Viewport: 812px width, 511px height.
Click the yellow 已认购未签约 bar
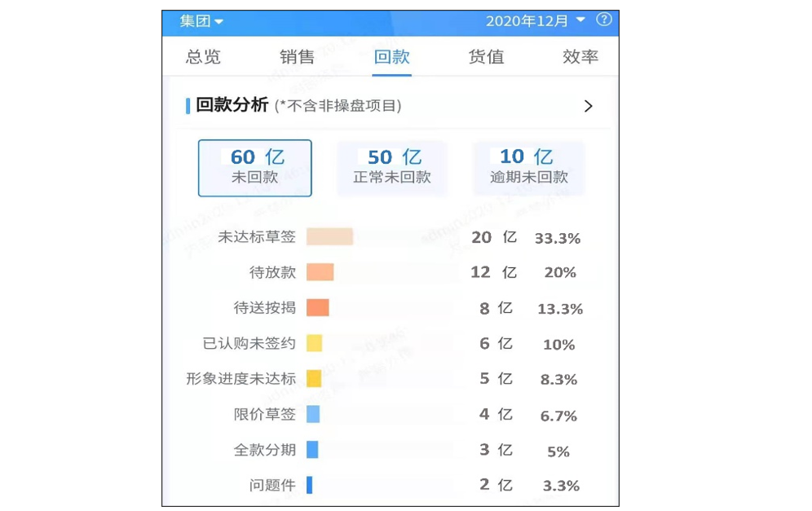click(x=314, y=344)
